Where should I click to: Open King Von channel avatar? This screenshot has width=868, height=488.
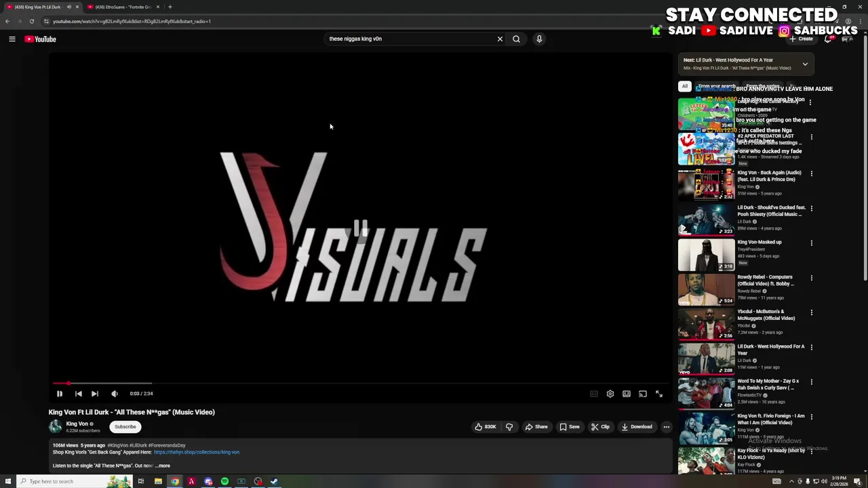pyautogui.click(x=56, y=426)
